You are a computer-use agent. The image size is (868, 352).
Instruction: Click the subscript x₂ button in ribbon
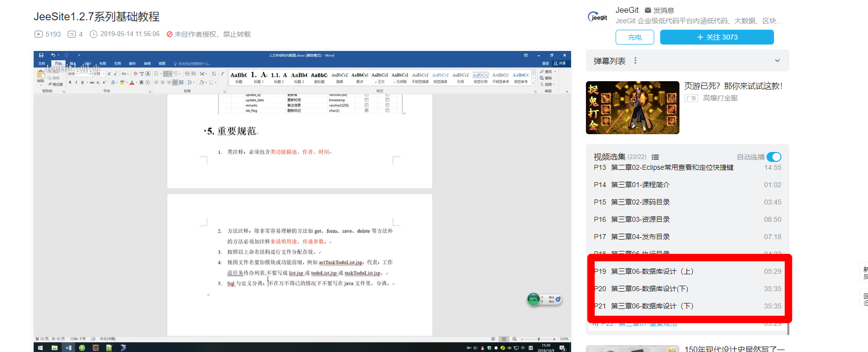coord(98,83)
